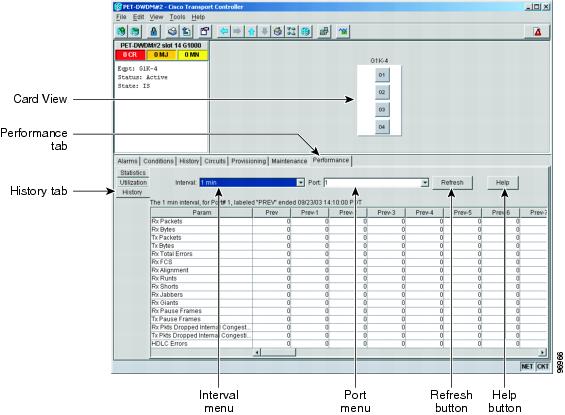Viewport: 565px width, 415px height.
Task: Click the gray down arrow toolbar icon
Action: [x=264, y=32]
